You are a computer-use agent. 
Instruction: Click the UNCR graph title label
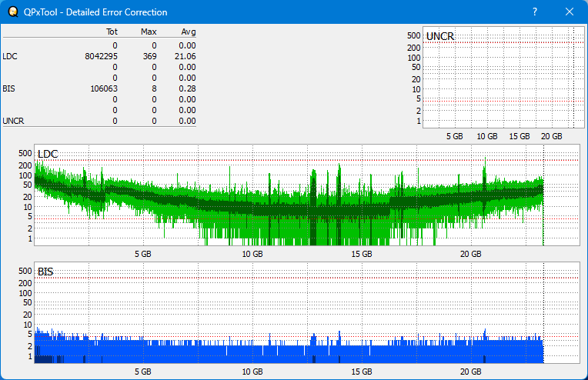[x=439, y=36]
